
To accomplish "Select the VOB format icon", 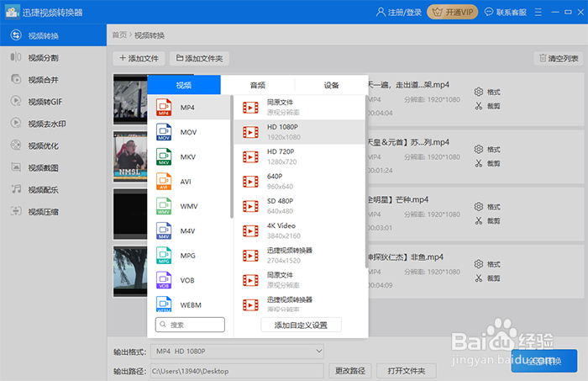I will [x=164, y=280].
